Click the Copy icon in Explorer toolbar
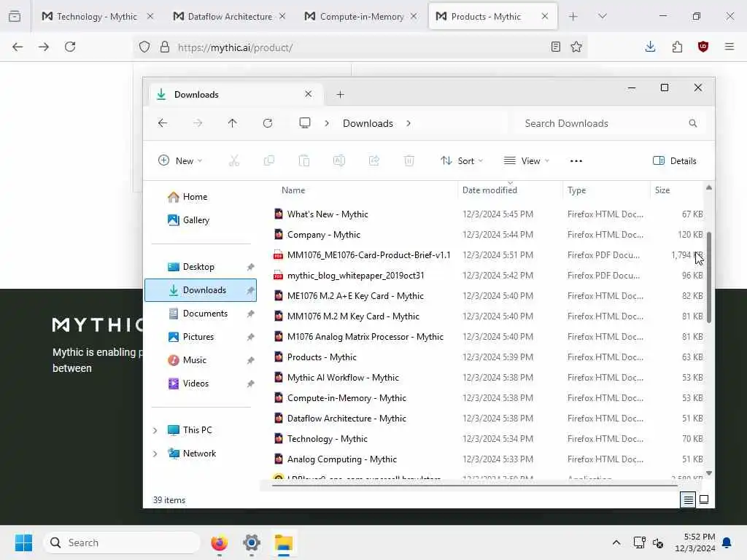747x560 pixels. click(x=269, y=161)
